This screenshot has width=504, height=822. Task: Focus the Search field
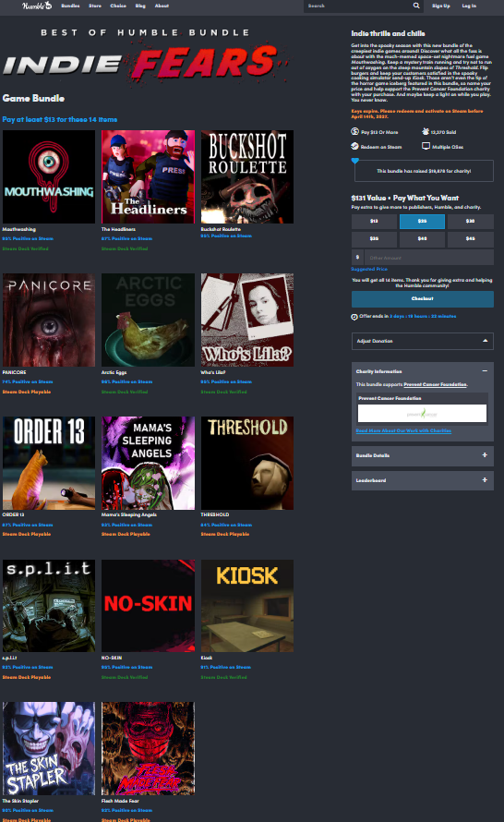tap(358, 6)
